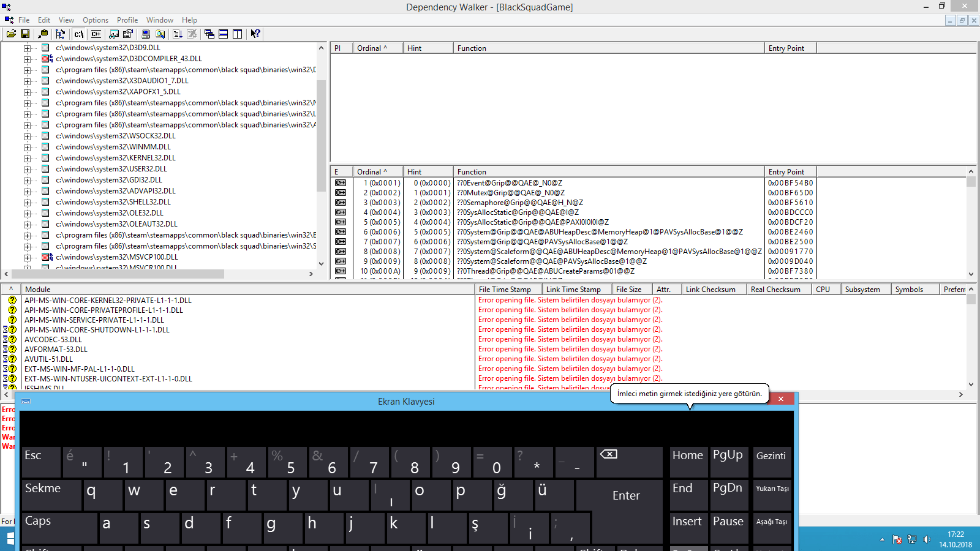
Task: Select the red MSVCP100.DLL module icon
Action: click(x=47, y=257)
